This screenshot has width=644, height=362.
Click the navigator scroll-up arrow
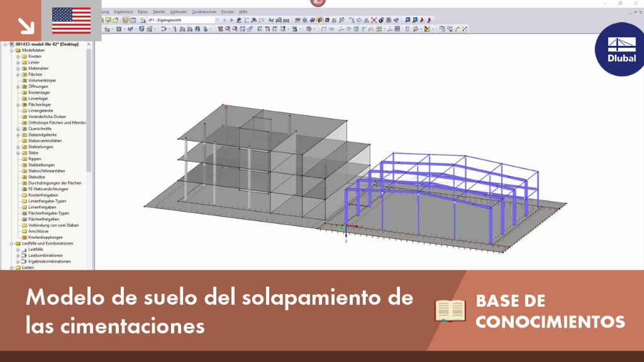[89, 45]
